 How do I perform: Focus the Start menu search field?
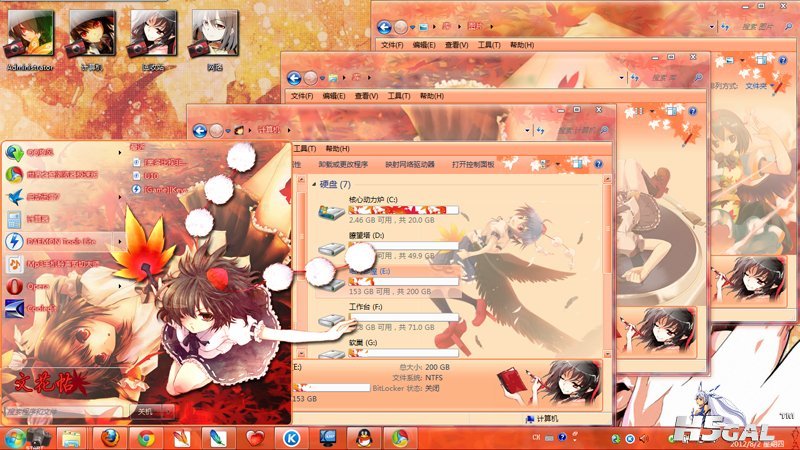(x=64, y=411)
